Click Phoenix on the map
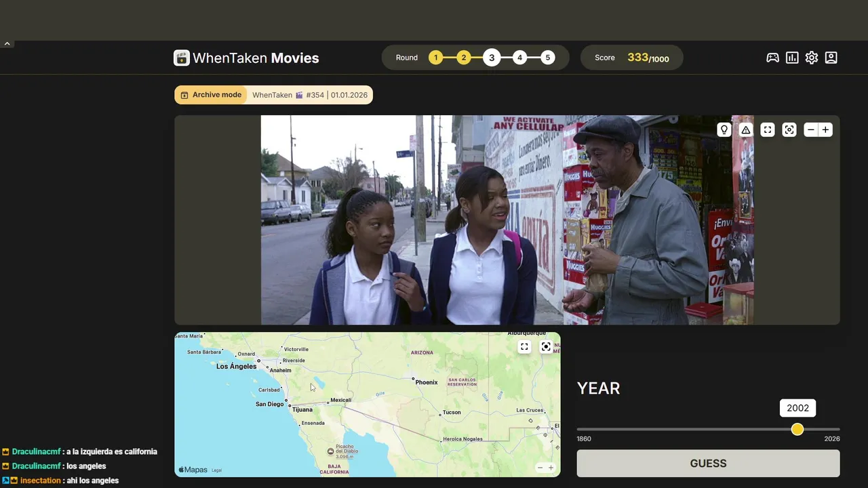This screenshot has width=868, height=488. (x=427, y=382)
